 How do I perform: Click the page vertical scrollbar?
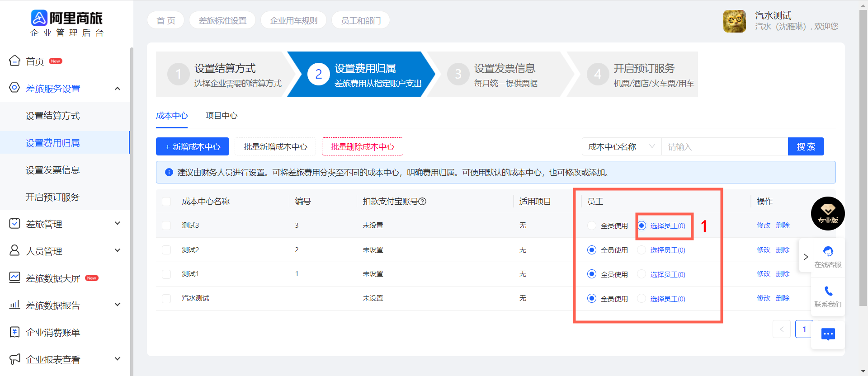[x=863, y=158]
